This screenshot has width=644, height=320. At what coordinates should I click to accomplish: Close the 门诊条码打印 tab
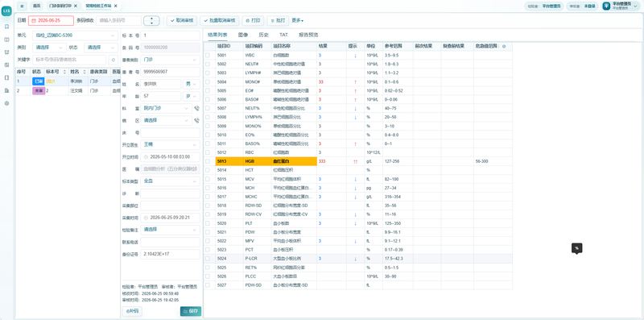coord(76,6)
